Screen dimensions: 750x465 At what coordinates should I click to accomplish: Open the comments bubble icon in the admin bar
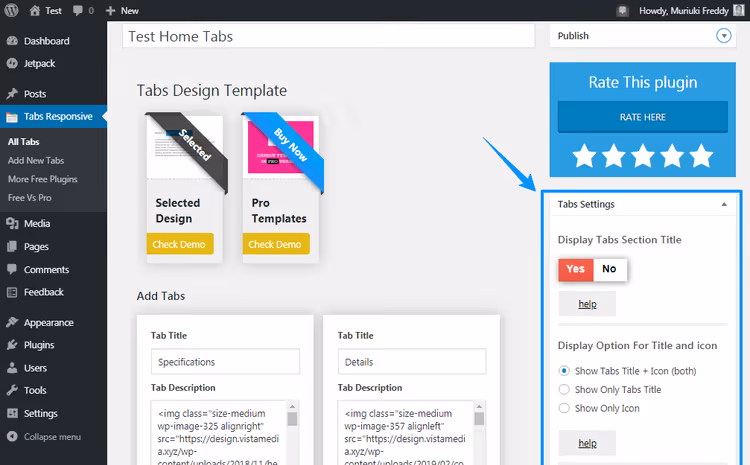click(77, 11)
